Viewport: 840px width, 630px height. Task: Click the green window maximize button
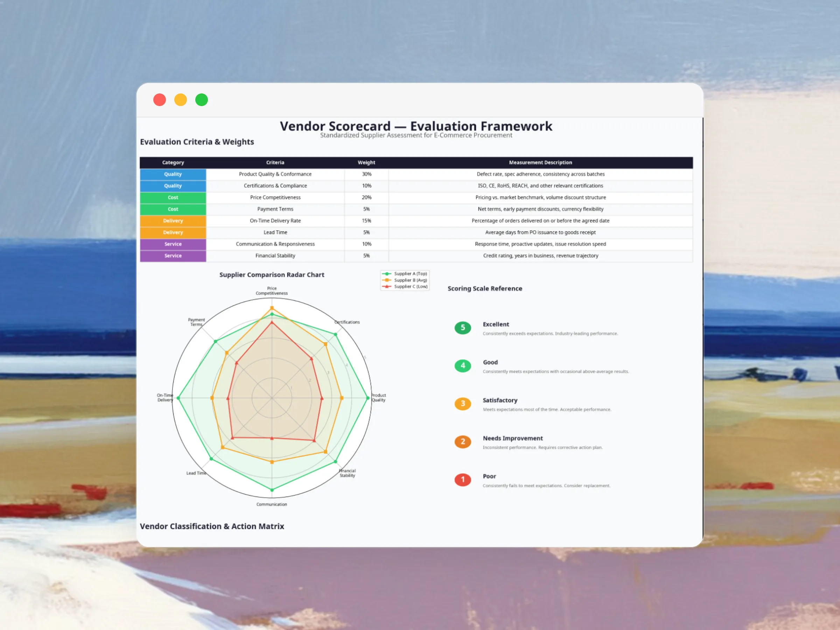coord(201,100)
